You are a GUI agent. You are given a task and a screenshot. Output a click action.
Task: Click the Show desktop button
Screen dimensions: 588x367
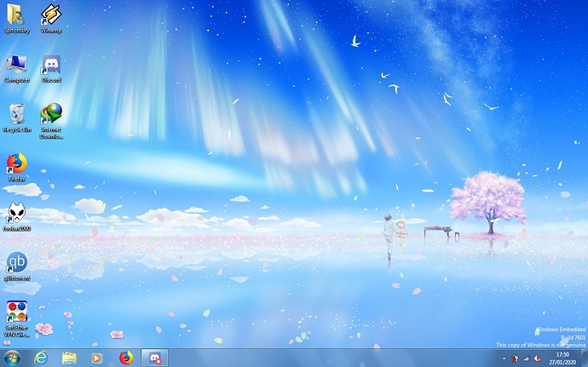point(584,358)
